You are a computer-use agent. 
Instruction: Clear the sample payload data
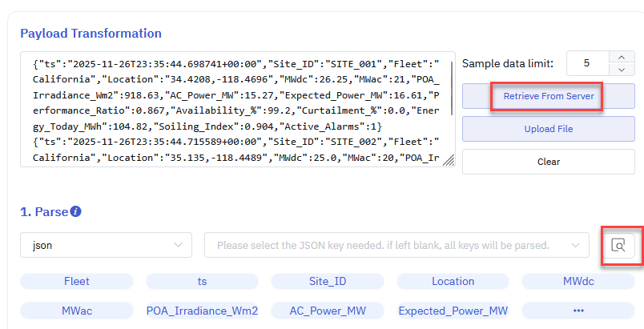pyautogui.click(x=548, y=161)
